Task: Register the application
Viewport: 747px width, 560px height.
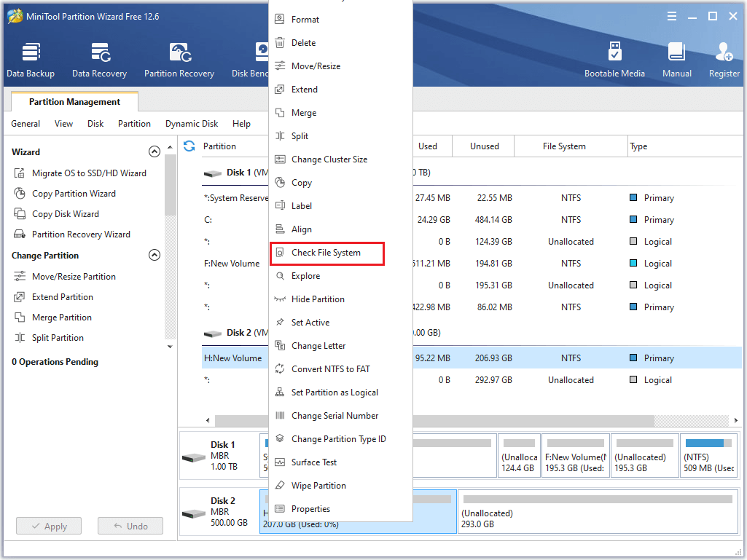Action: point(724,58)
